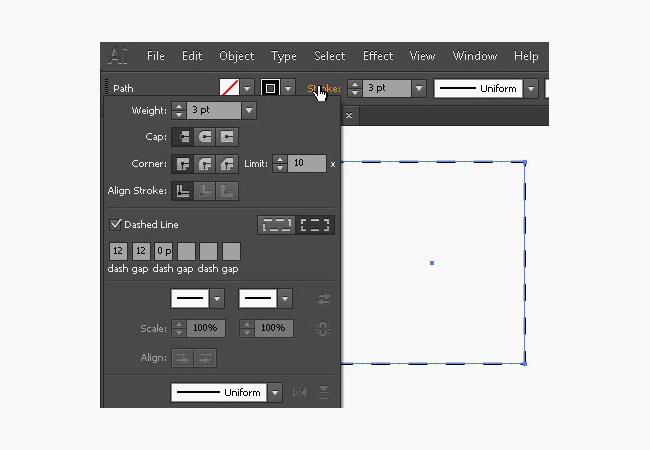
Task: Toggle preserve exact dash and gap lengths
Action: [274, 225]
